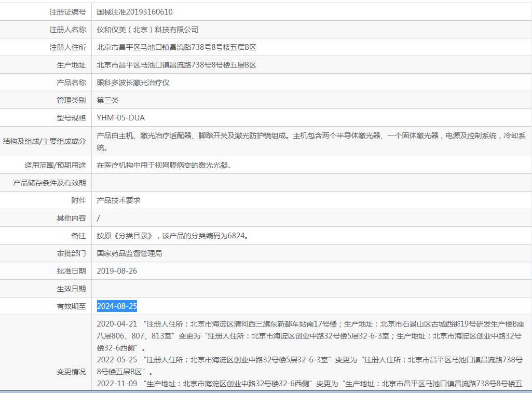Click the slash value in 其他内容 row

[x=99, y=218]
